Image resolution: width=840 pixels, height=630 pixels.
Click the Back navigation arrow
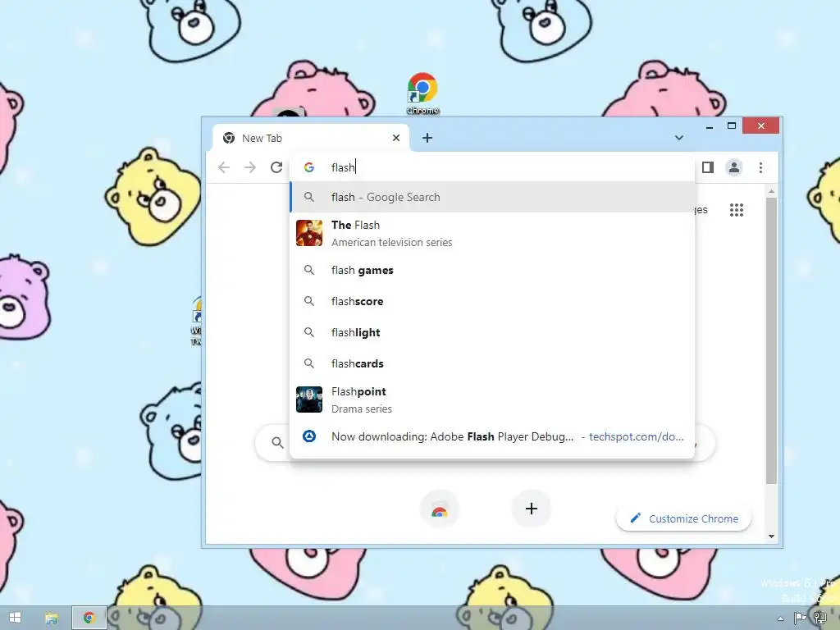[x=224, y=167]
